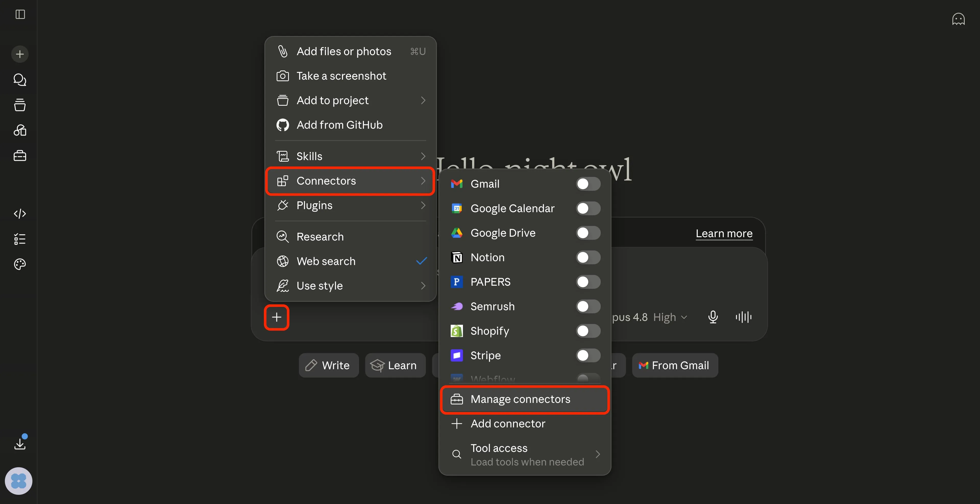Click the Write suggestion chip
This screenshot has height=504, width=980.
pyautogui.click(x=328, y=365)
